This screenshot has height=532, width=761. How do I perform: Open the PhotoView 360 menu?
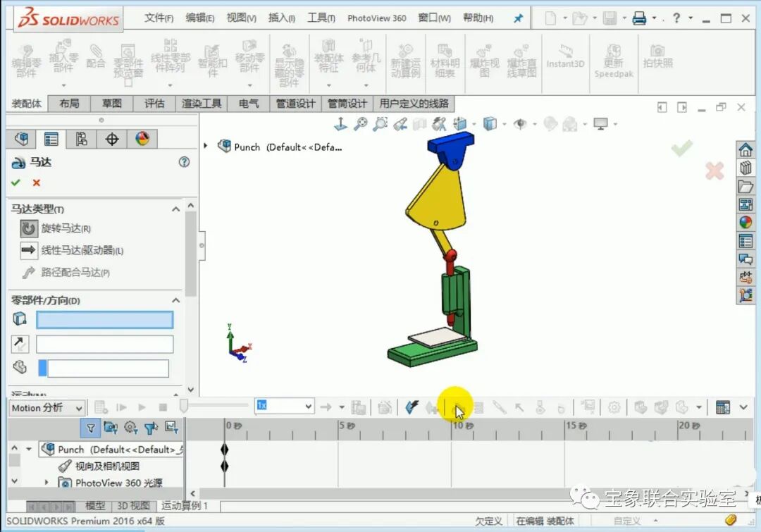[x=376, y=18]
